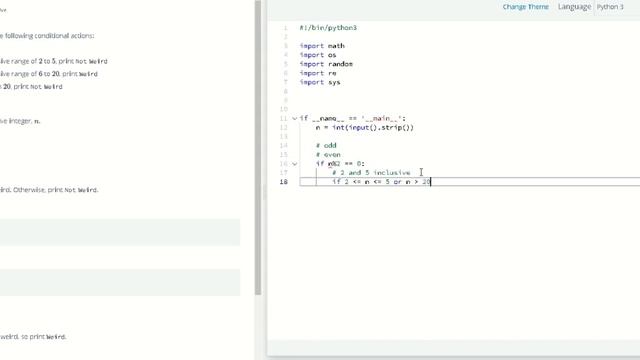The width and height of the screenshot is (640, 360).
Task: Place cursor at end of line 18
Action: 431,182
